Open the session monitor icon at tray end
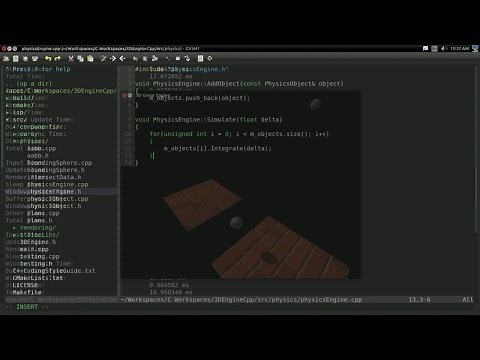 point(475,49)
